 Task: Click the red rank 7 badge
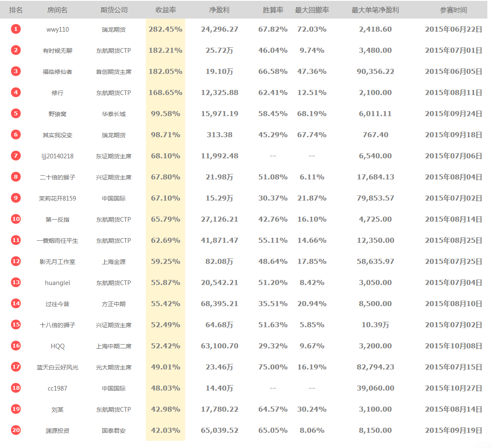[x=16, y=155]
